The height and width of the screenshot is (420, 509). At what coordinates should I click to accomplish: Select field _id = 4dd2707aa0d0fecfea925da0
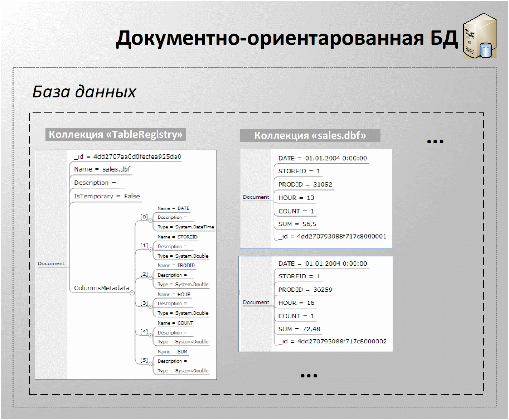tap(128, 156)
